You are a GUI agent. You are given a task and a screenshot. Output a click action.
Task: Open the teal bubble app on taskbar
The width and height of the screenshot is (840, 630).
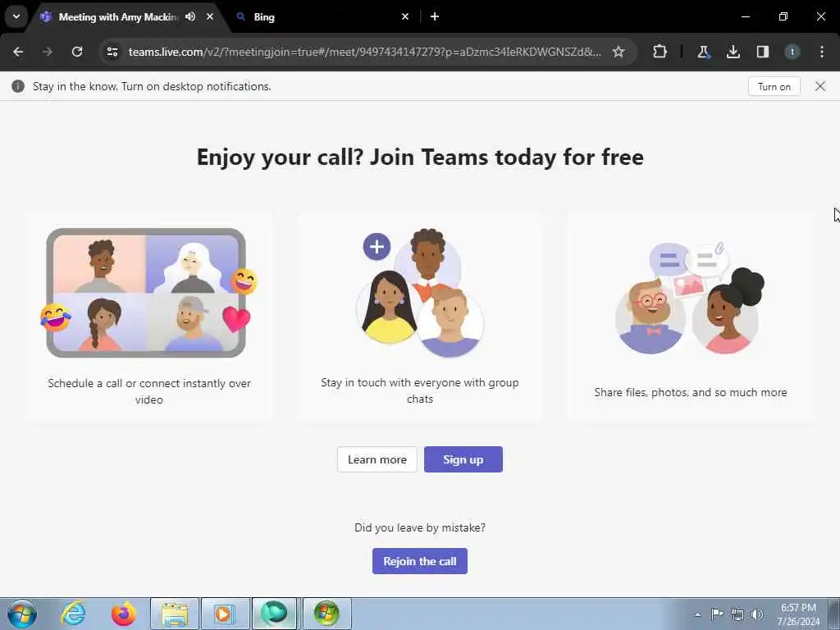275,614
